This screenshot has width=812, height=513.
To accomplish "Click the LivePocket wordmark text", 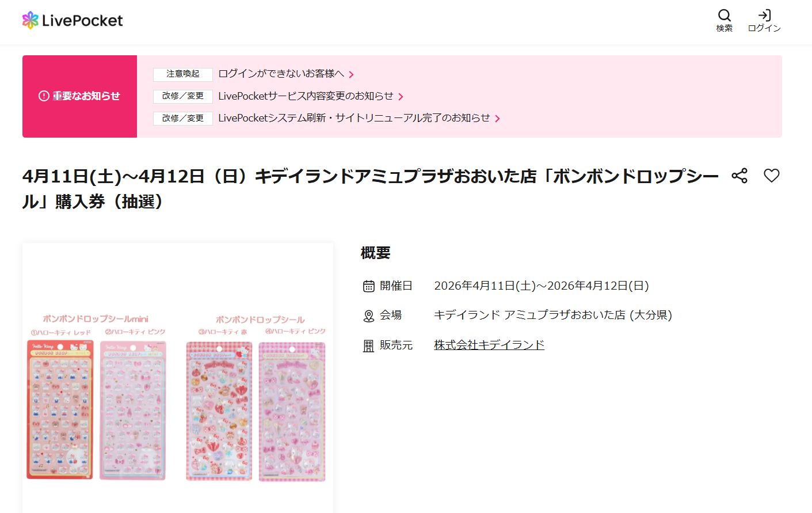I will point(82,21).
